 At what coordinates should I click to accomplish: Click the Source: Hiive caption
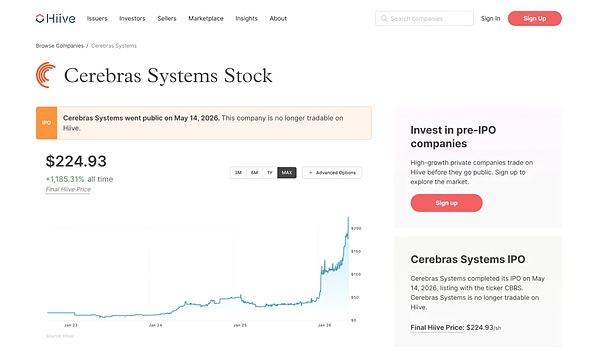point(59,336)
